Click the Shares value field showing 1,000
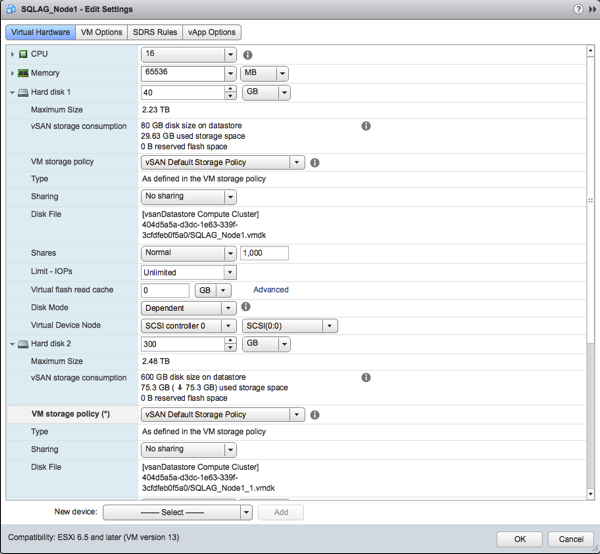600x554 pixels. coord(264,254)
